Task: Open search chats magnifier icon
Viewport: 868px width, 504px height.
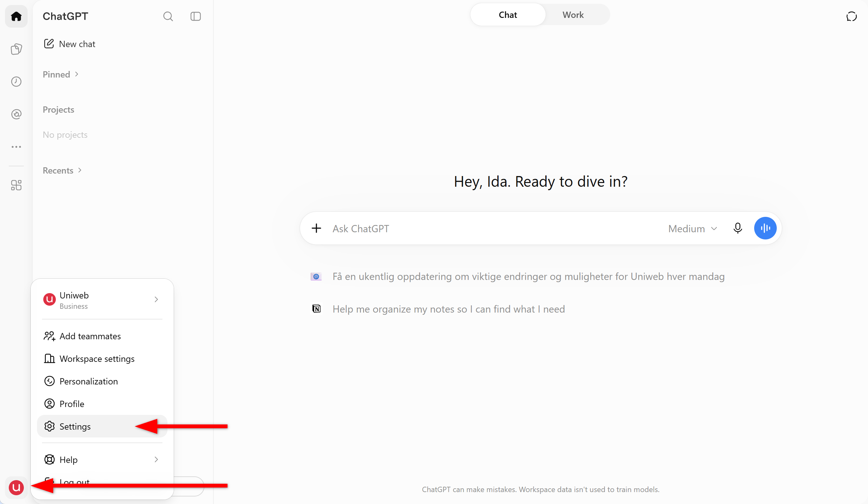Action: (x=168, y=16)
